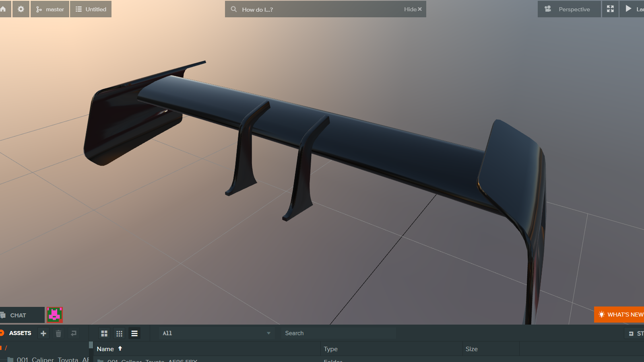
Task: Hide the How do I search bar
Action: click(413, 9)
